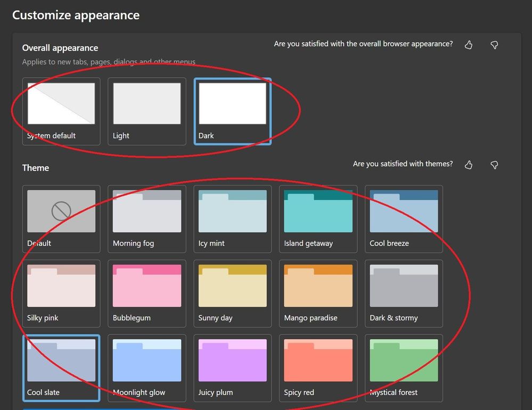Apply the Dark & stormy theme
This screenshot has height=410, width=532.
404,293
